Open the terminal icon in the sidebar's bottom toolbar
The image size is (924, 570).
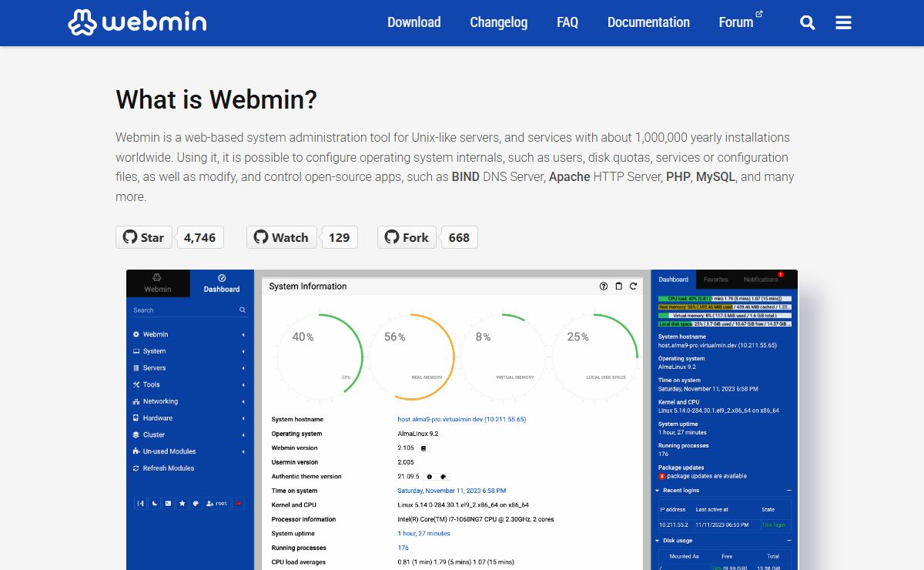[x=168, y=503]
